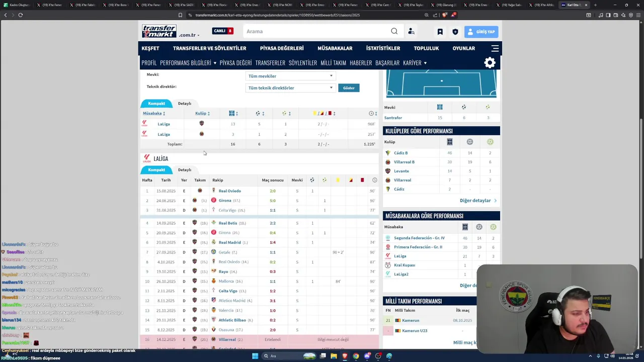Open the Topluluk menu
Screen dimensions: 644x362
(426, 48)
